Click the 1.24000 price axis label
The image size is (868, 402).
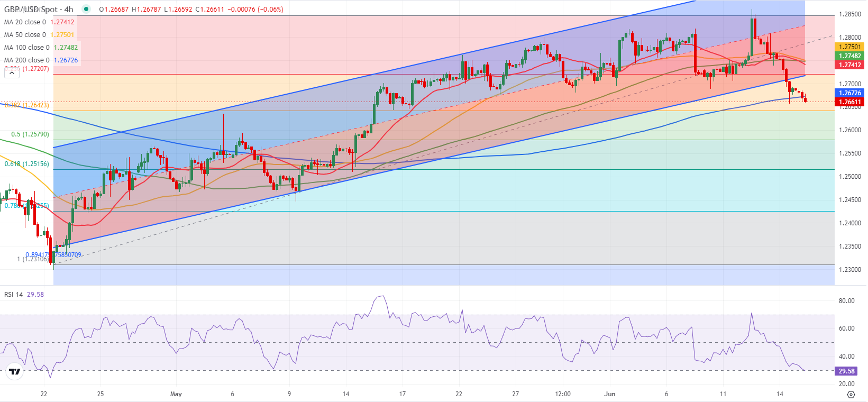point(850,223)
